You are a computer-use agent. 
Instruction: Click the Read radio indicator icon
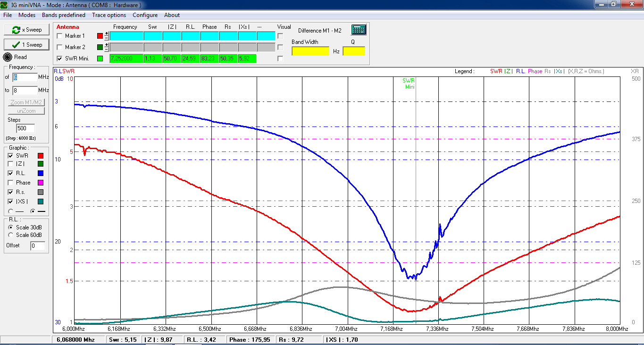(8, 57)
